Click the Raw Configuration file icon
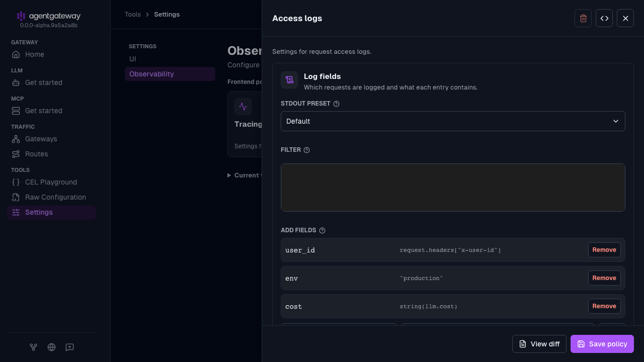Viewport: 644px width, 362px height. (x=16, y=197)
